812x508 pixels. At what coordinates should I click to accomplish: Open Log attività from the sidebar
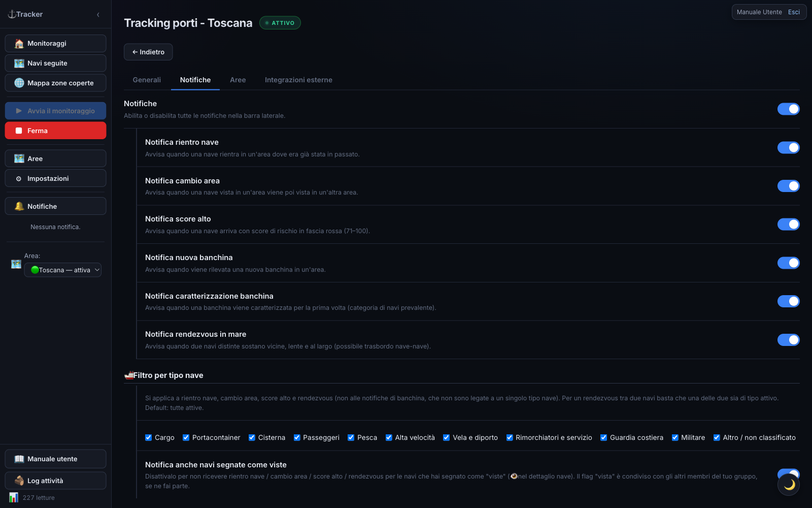click(x=55, y=481)
